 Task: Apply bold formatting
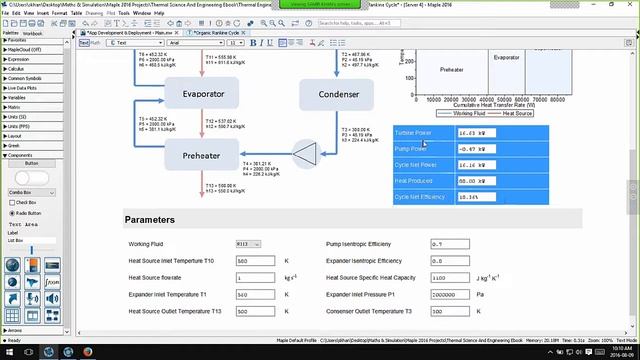(x=253, y=43)
